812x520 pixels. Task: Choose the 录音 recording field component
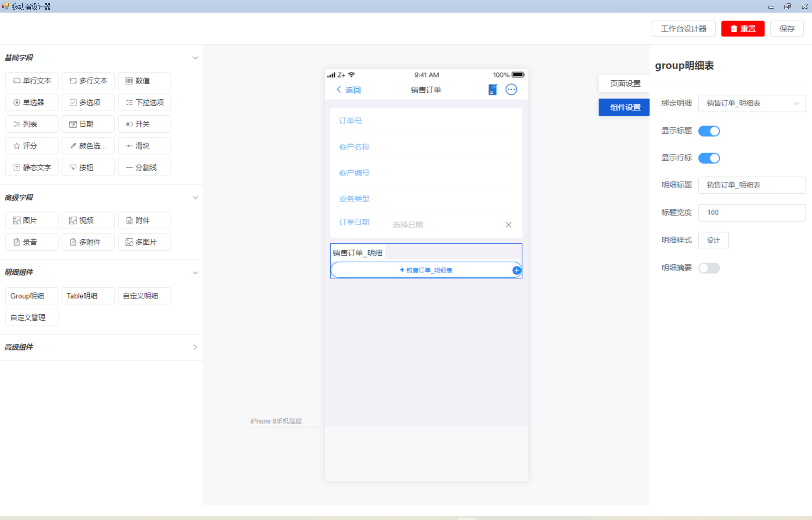point(32,242)
